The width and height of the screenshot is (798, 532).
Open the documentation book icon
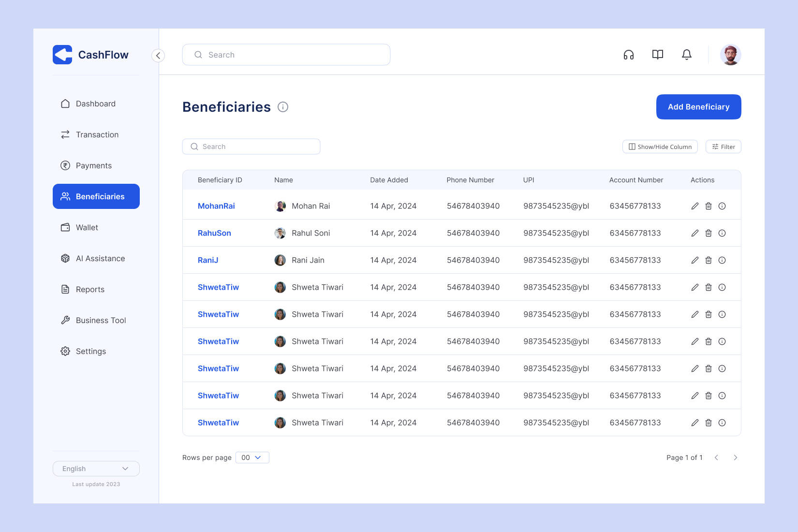coord(657,55)
